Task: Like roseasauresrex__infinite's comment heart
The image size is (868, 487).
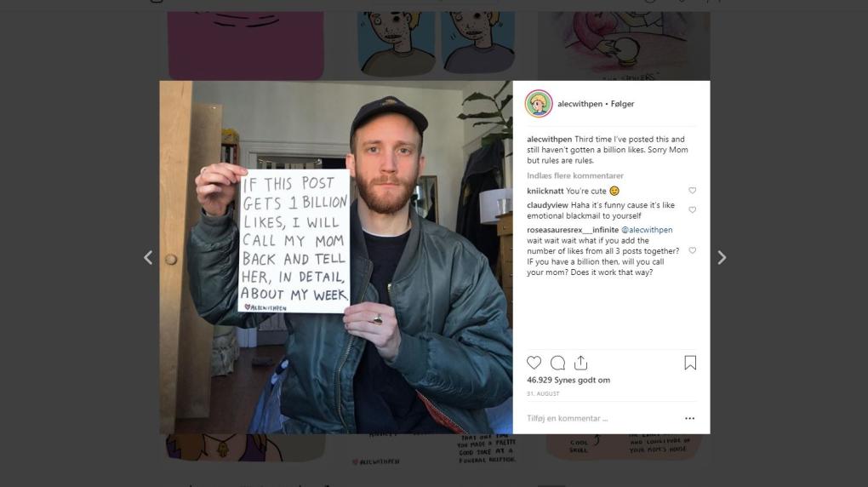Action: [x=692, y=250]
